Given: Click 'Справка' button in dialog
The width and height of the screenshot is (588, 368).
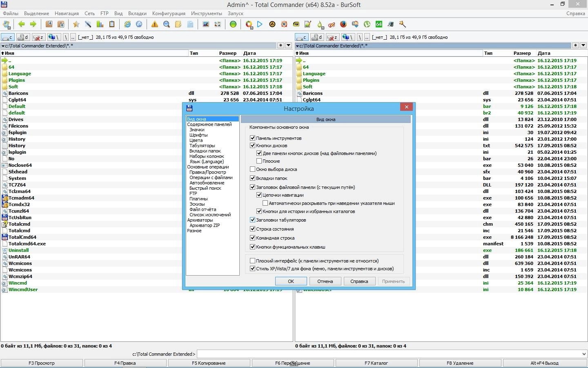Looking at the screenshot, I should pyautogui.click(x=359, y=281).
